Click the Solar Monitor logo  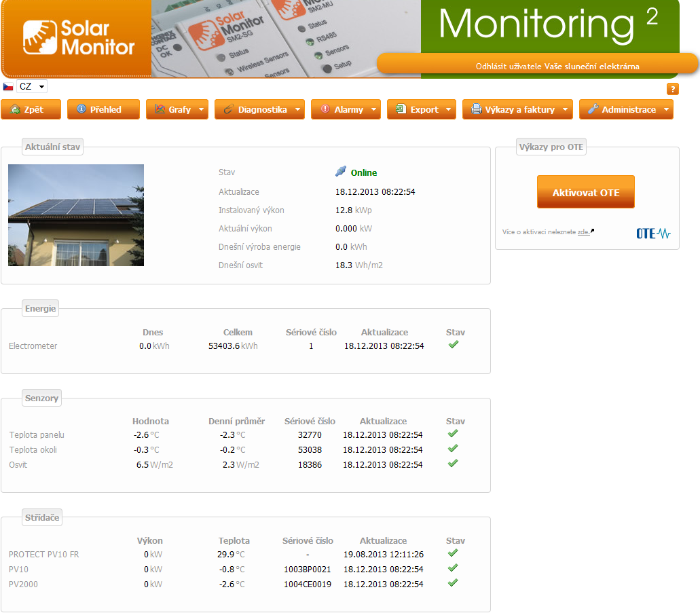coord(78,38)
